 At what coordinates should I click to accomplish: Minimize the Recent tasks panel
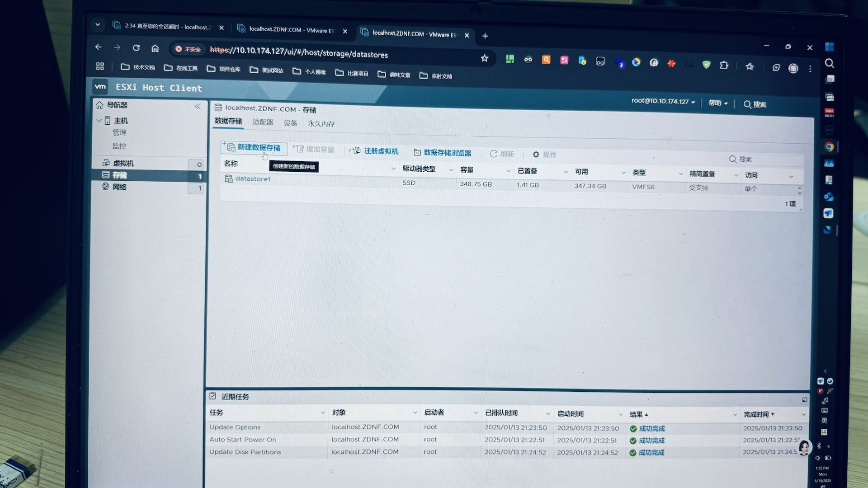[804, 400]
